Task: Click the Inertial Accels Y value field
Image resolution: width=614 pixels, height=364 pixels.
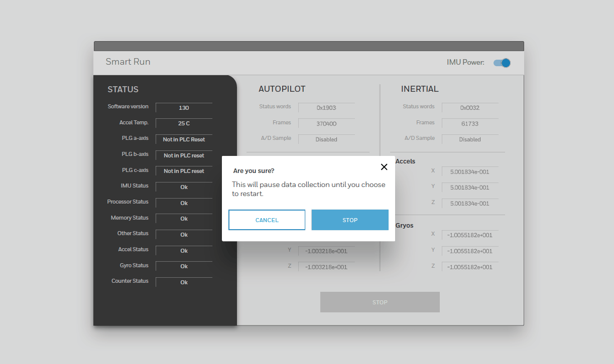Action: 470,188
